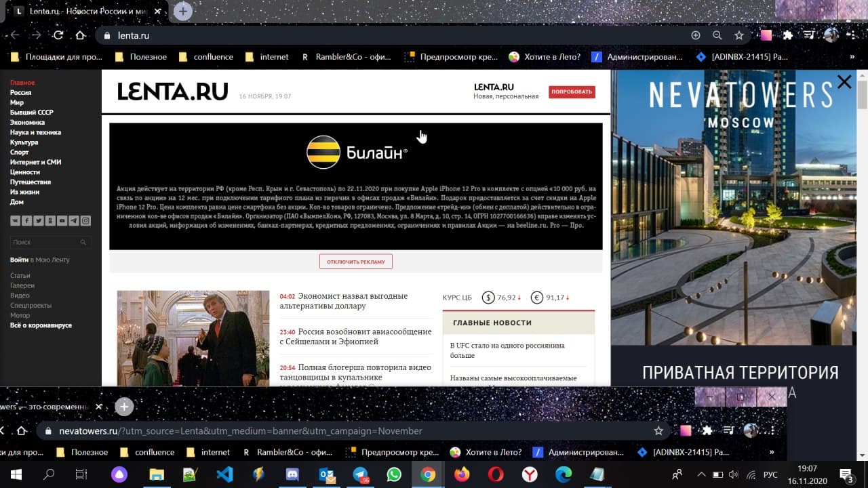Click install-app plus icon in address bar
Image resolution: width=868 pixels, height=488 pixels.
point(696,35)
